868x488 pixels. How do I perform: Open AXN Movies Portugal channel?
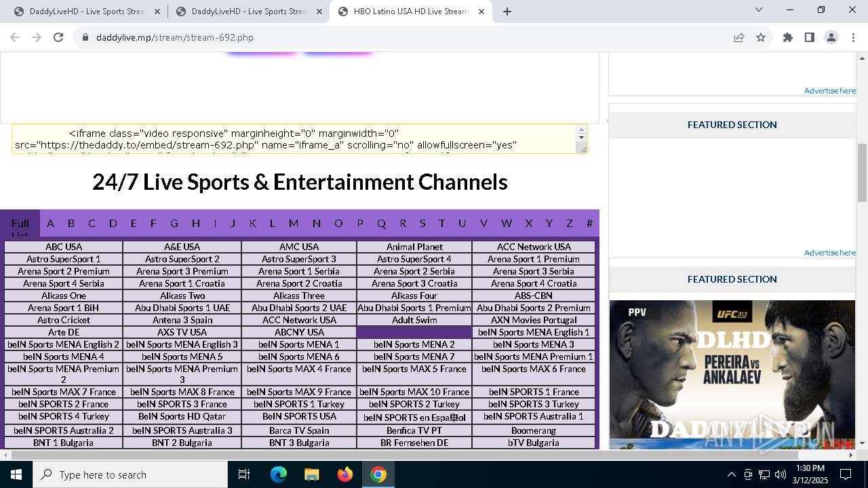534,320
